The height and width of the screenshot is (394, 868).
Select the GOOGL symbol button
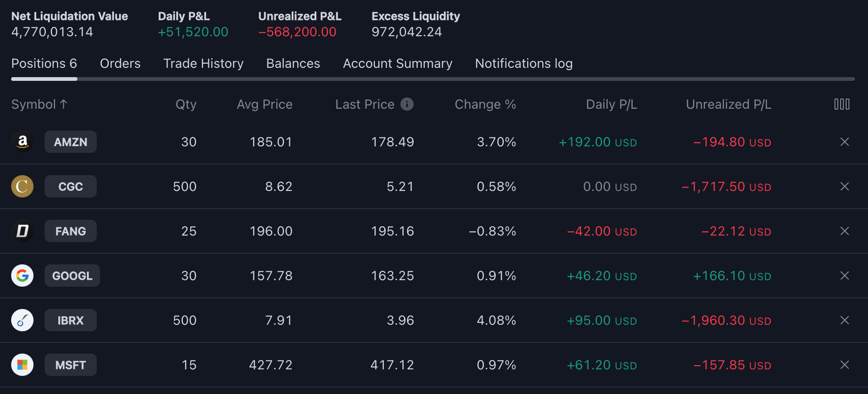tap(72, 276)
